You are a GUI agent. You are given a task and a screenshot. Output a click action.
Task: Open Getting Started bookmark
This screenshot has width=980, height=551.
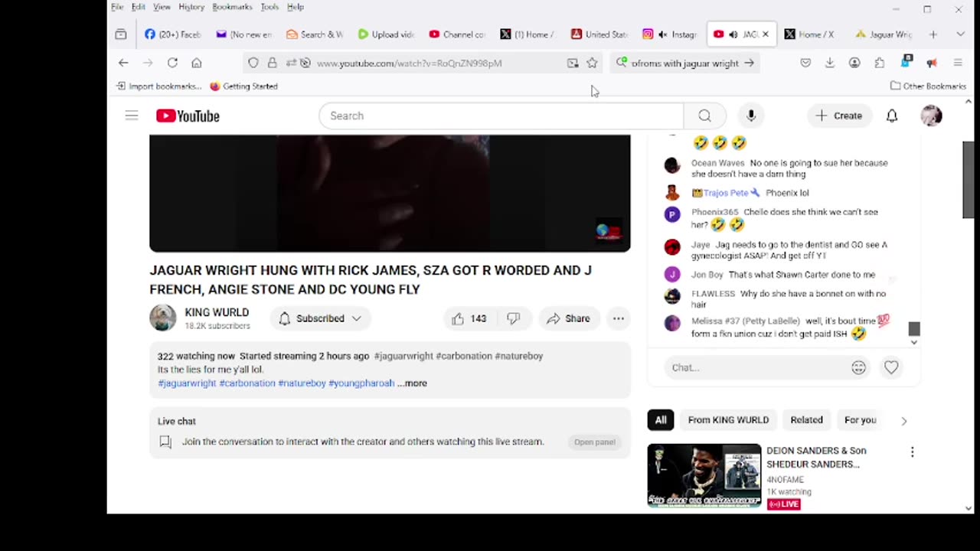(243, 86)
